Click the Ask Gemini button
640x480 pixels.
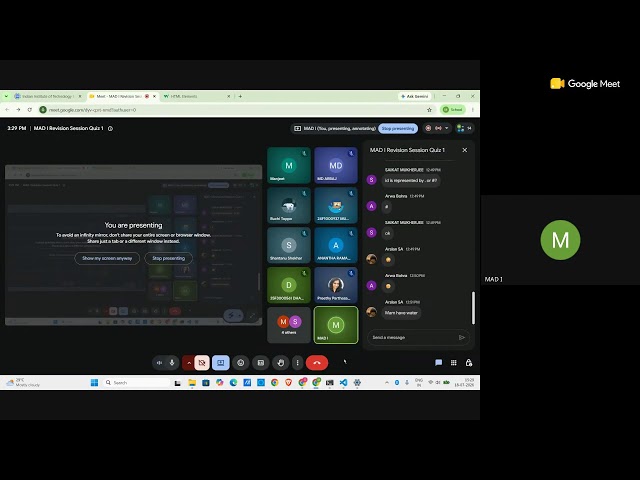(x=415, y=96)
